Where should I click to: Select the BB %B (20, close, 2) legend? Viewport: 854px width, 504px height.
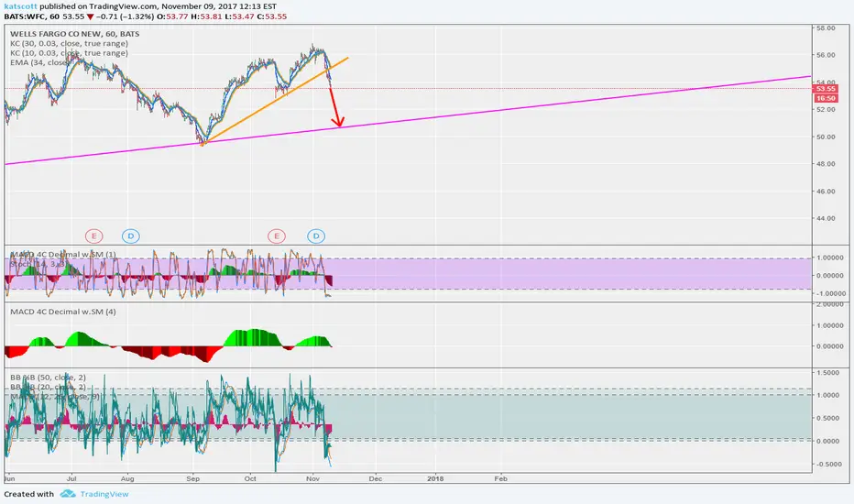tap(48, 387)
